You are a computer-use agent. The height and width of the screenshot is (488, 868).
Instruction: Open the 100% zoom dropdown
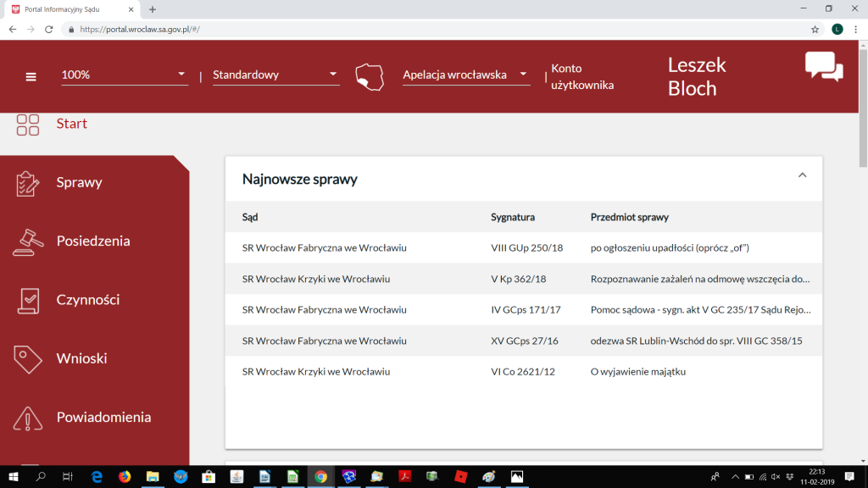pos(124,75)
